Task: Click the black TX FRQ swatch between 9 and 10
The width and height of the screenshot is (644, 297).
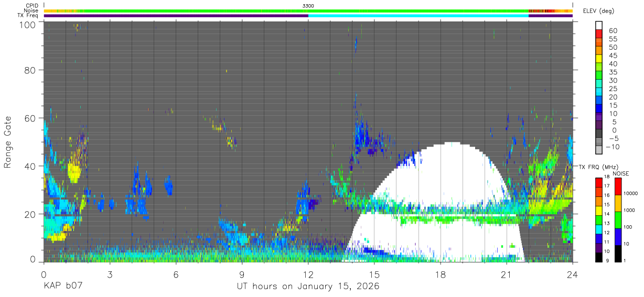Action: pos(599,257)
